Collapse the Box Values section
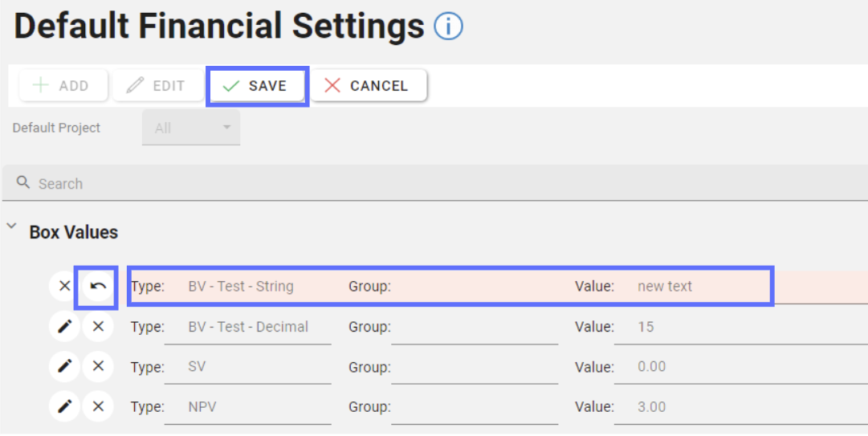Screen dimensions: 868x436 coord(11,227)
